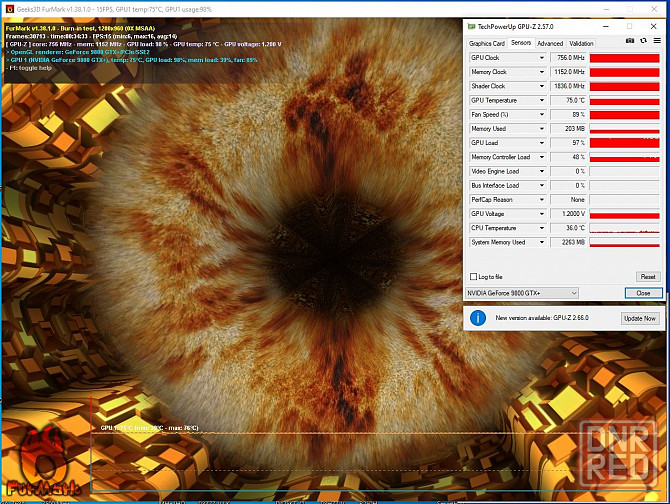Go to the Validation tab
Viewport: 670px width, 504px height.
[581, 43]
